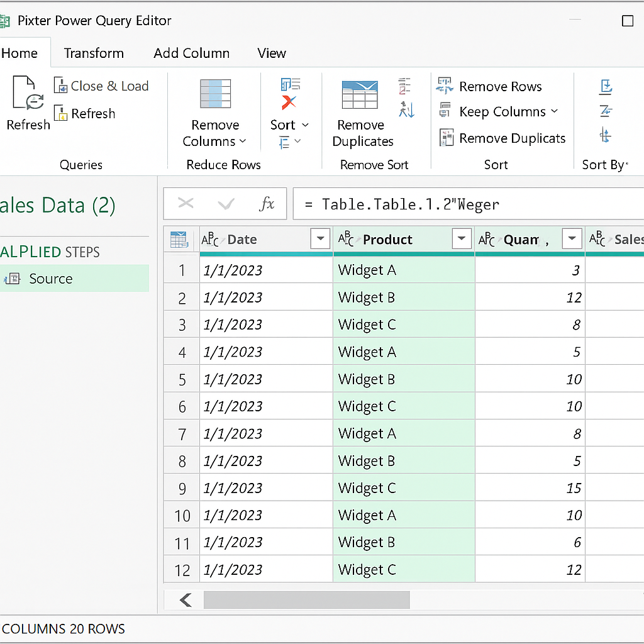
Task: Open the Transform tab
Action: click(94, 53)
